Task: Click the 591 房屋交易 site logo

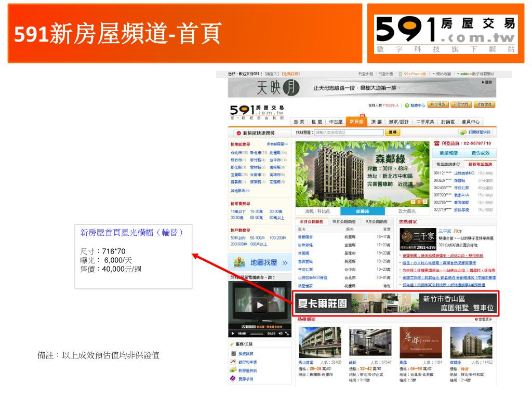Action: 257,112
